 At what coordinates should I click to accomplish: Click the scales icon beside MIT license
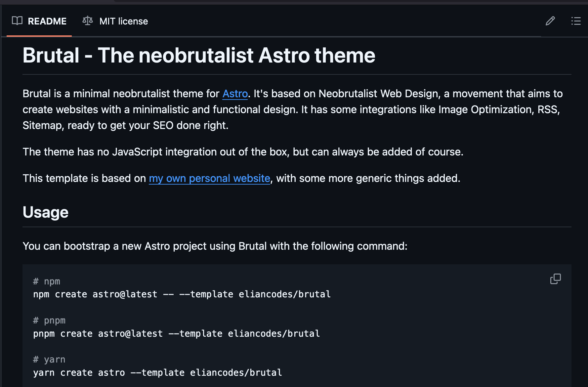click(88, 21)
